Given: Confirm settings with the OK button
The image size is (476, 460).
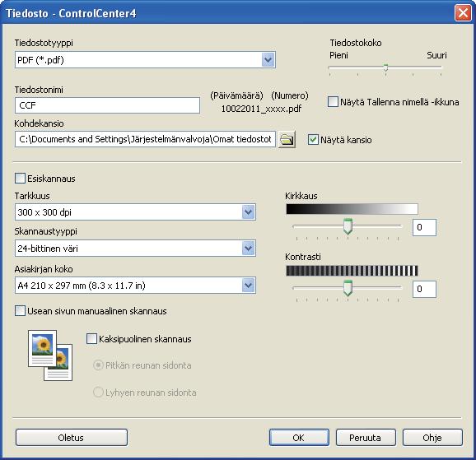Looking at the screenshot, I should (x=299, y=438).
